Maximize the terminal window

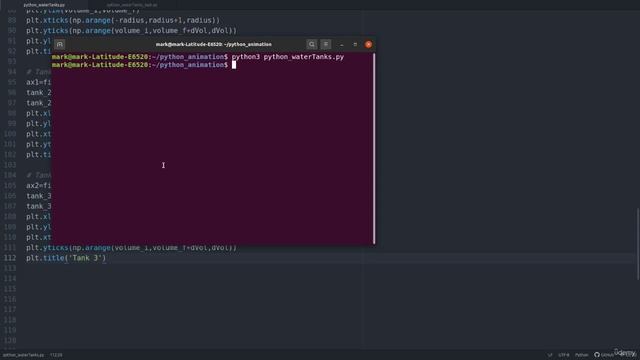(355, 44)
